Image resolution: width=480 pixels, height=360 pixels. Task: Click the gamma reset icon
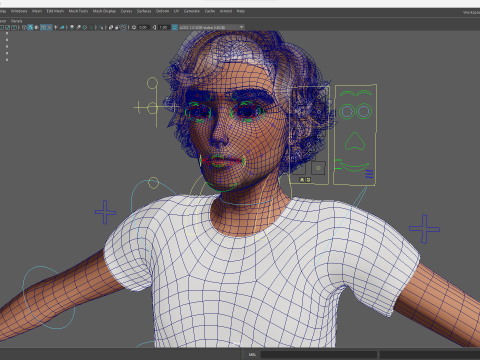pos(154,27)
